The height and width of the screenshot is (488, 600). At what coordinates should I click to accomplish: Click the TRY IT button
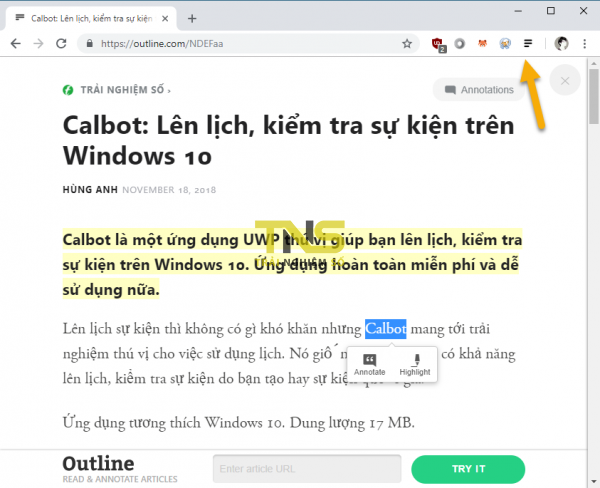468,469
